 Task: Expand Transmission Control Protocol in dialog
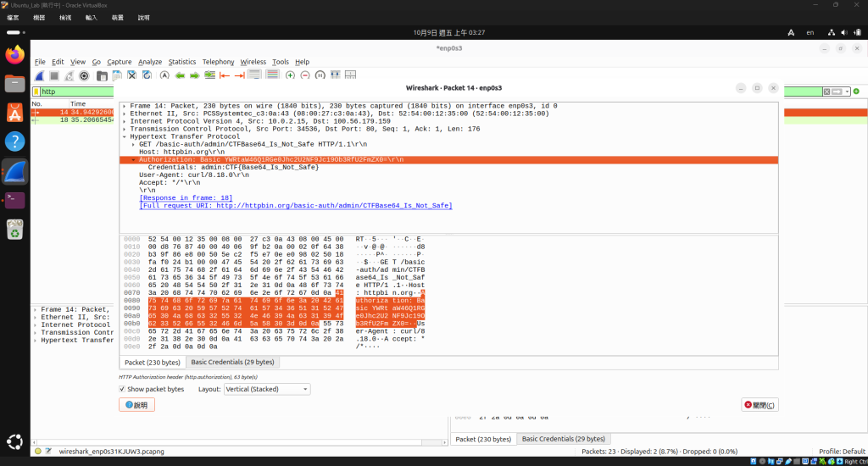click(124, 129)
